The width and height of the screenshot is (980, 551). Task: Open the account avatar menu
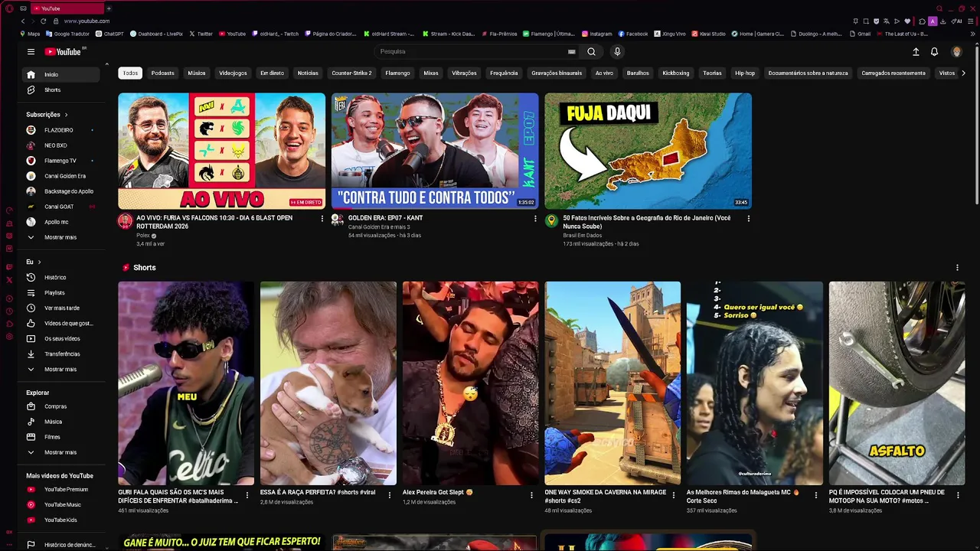point(956,51)
